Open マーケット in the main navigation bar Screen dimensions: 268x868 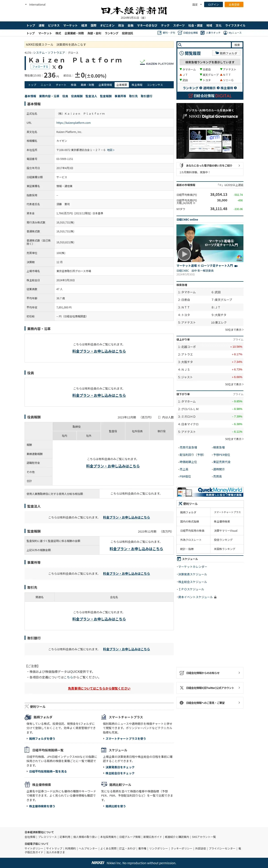[x=70, y=25]
